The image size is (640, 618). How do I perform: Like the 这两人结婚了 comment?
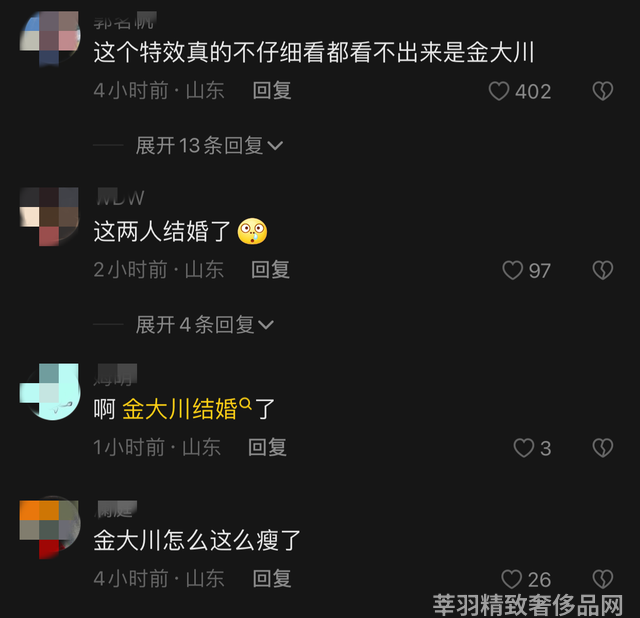click(x=512, y=270)
